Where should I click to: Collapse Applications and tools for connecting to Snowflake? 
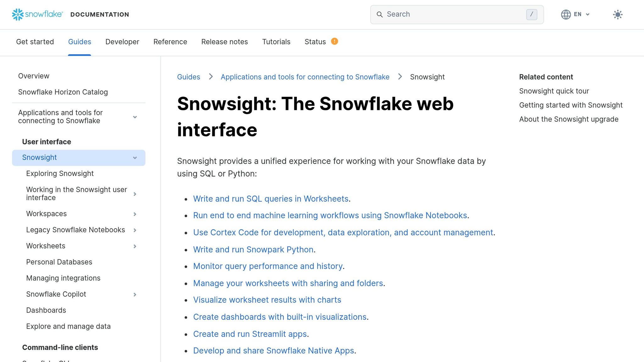(135, 117)
